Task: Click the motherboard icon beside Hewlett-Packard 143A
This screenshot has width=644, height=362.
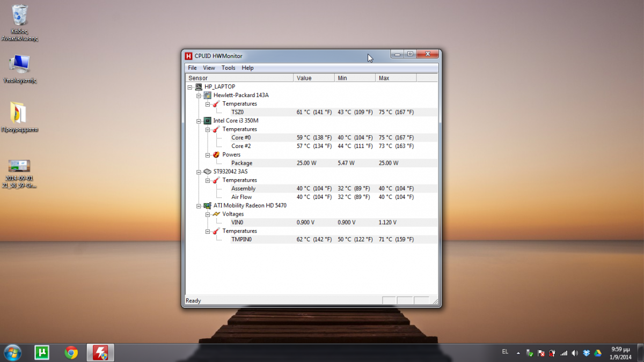Action: 207,95
